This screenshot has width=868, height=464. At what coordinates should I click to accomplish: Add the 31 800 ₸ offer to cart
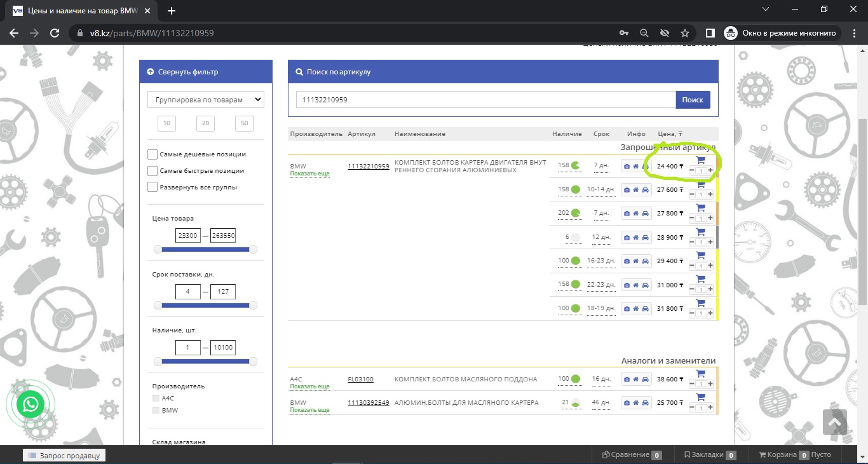[x=700, y=303]
